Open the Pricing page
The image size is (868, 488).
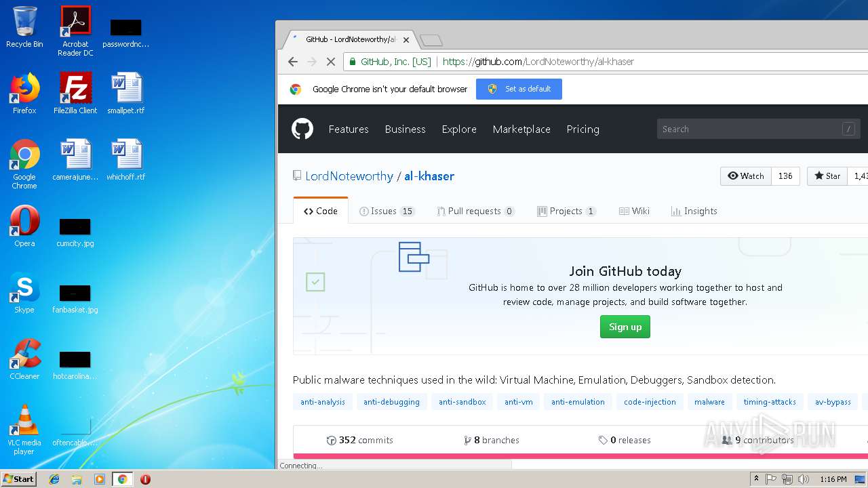tap(583, 129)
